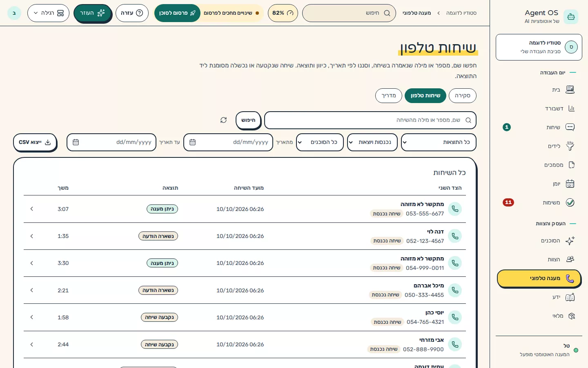
Task: Open the עזרה help button
Action: click(132, 13)
